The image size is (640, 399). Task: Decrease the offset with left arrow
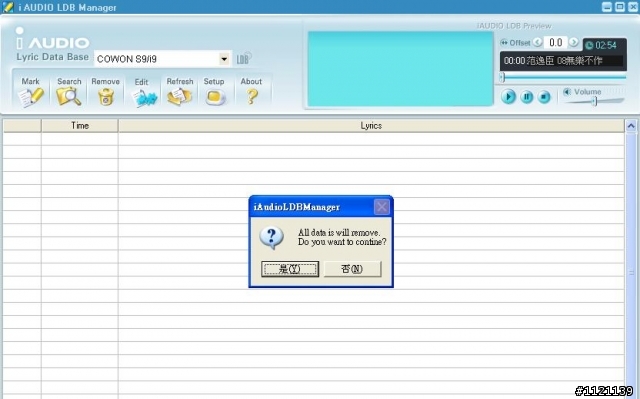(x=538, y=42)
